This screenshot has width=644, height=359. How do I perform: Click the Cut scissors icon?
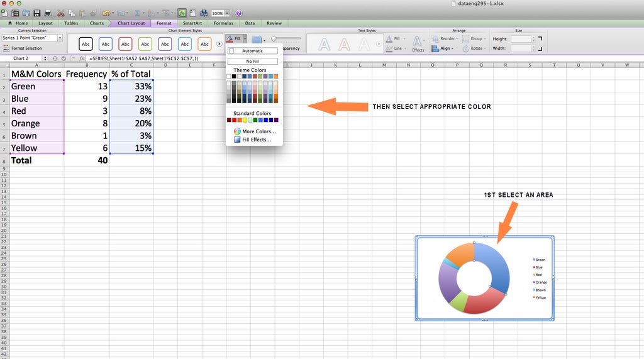pos(60,13)
